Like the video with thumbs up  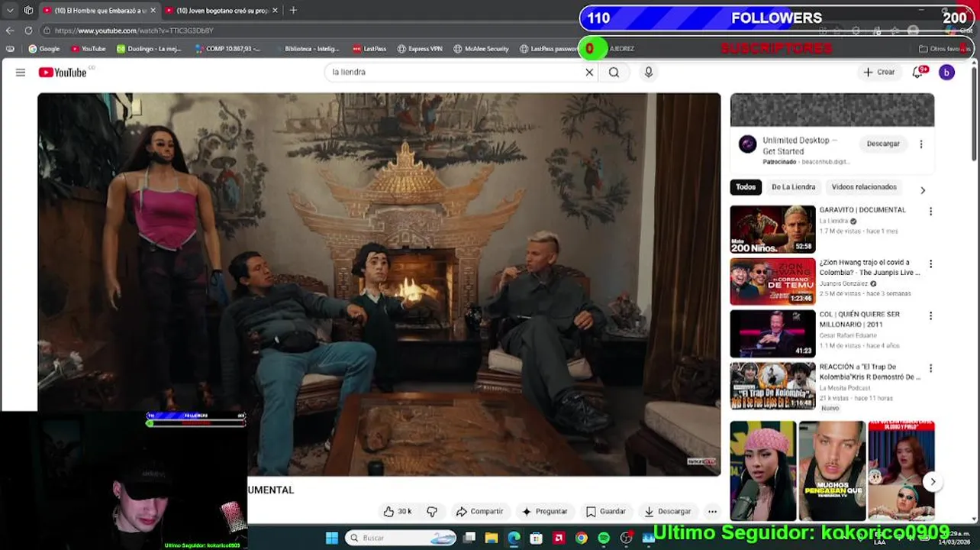(x=397, y=511)
